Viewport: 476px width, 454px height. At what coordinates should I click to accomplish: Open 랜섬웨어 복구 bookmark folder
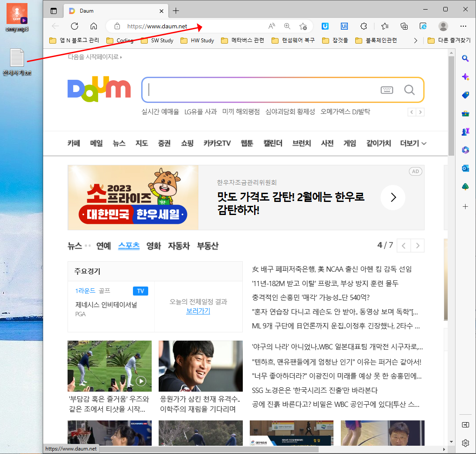pos(293,41)
